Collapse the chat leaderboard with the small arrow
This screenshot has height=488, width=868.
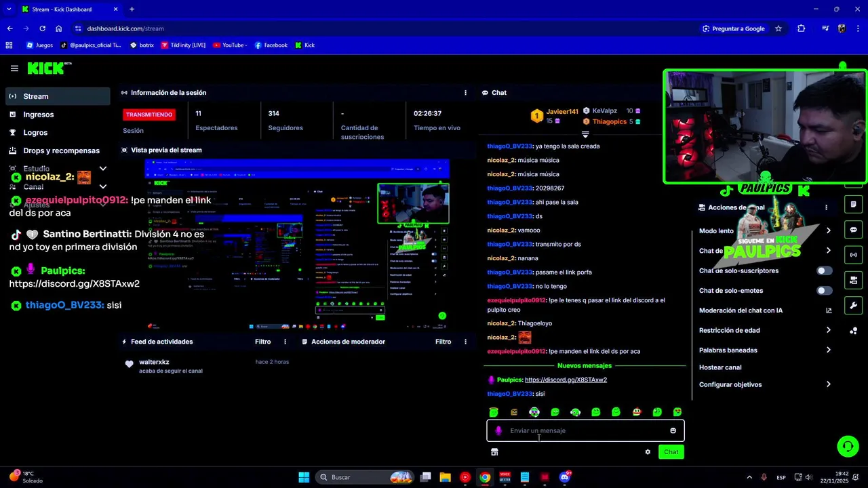coord(585,135)
